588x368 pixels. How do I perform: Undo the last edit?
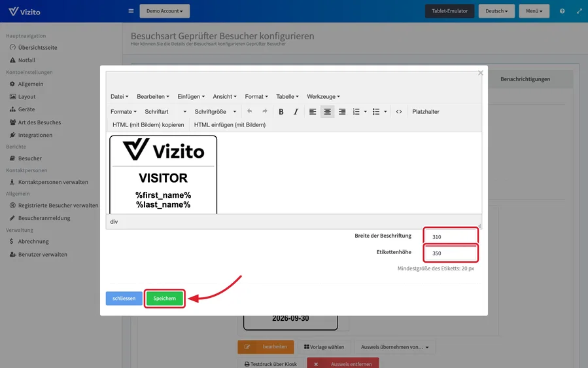(x=249, y=111)
